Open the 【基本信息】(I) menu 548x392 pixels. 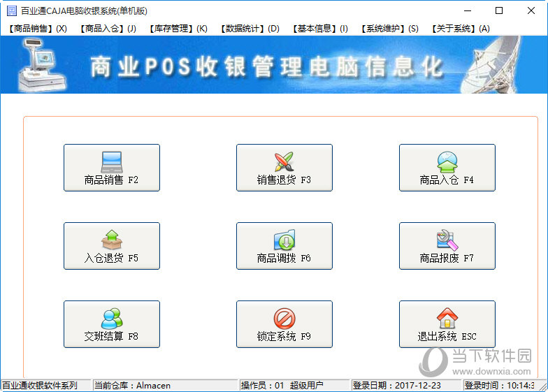tap(320, 29)
